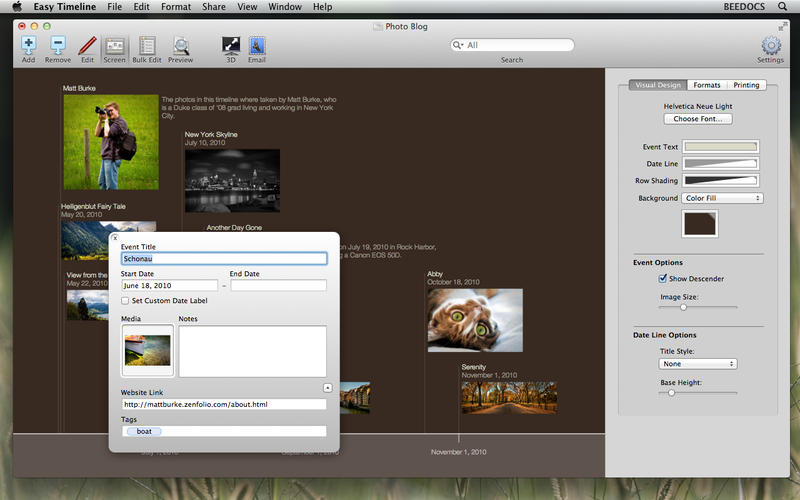Enable Set Custom Date Label checkbox
Screen dimensions: 800x500
125,300
